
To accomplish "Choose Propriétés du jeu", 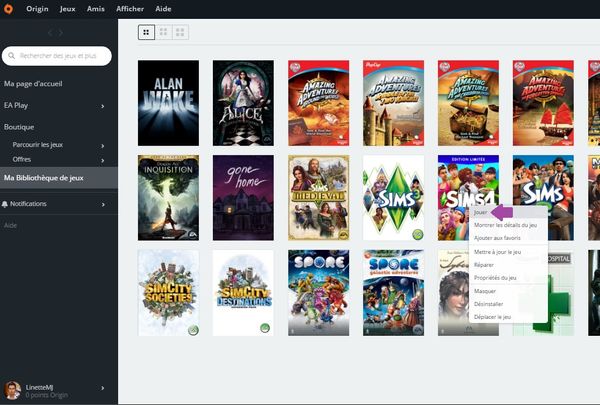I will pyautogui.click(x=495, y=278).
